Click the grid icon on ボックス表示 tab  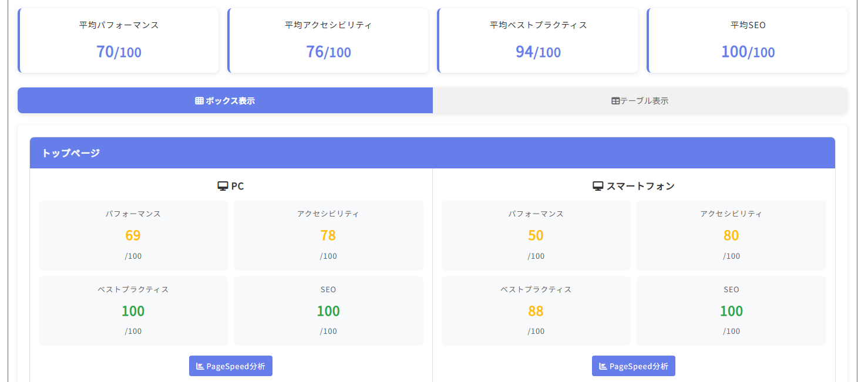pyautogui.click(x=199, y=101)
